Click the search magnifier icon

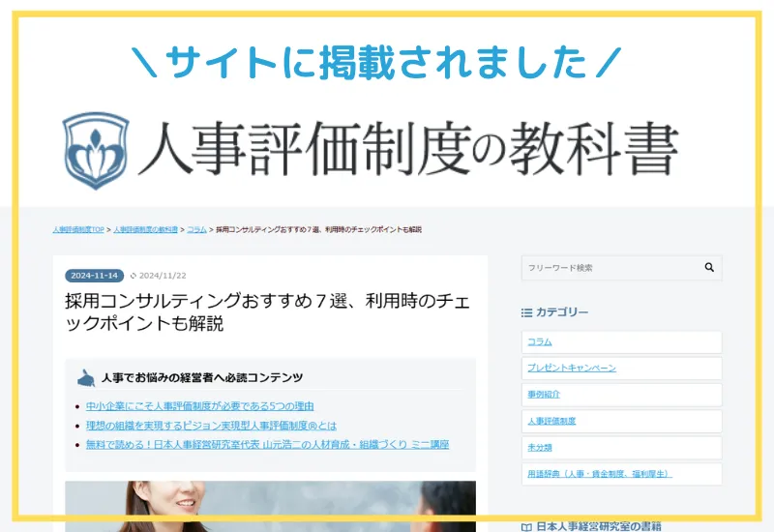click(709, 268)
